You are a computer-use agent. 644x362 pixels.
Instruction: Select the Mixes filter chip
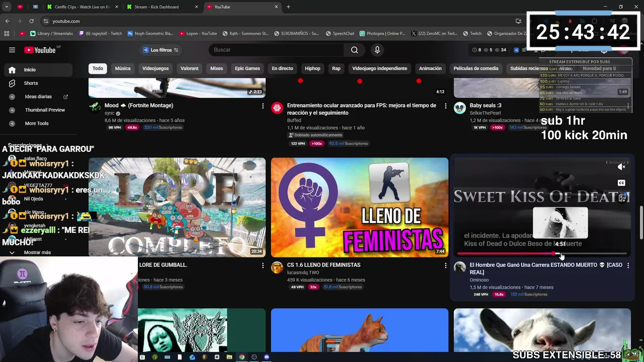pyautogui.click(x=216, y=68)
